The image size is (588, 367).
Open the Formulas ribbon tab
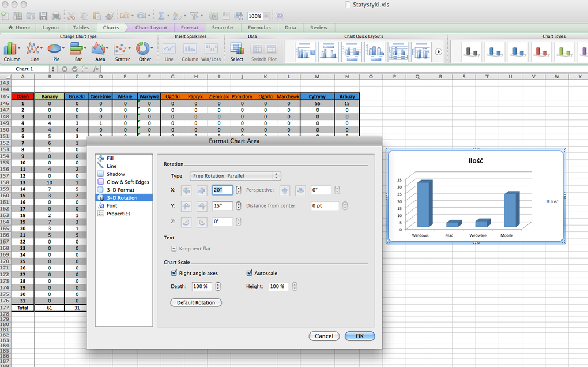point(259,28)
